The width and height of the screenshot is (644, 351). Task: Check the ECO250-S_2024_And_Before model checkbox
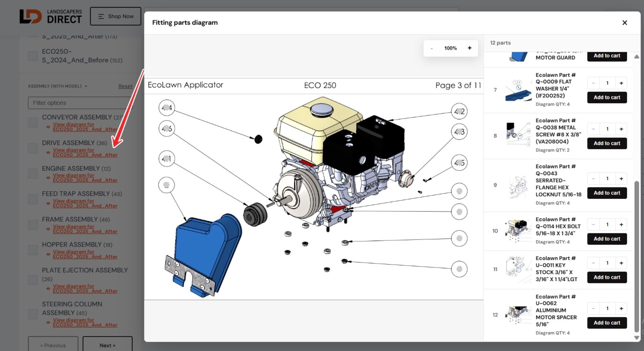(33, 56)
